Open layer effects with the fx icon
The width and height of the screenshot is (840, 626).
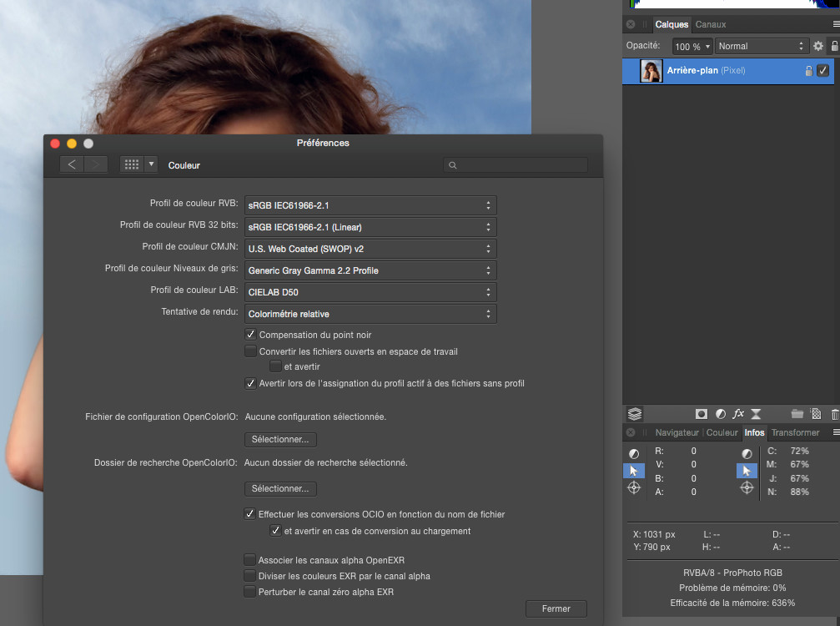coord(738,414)
